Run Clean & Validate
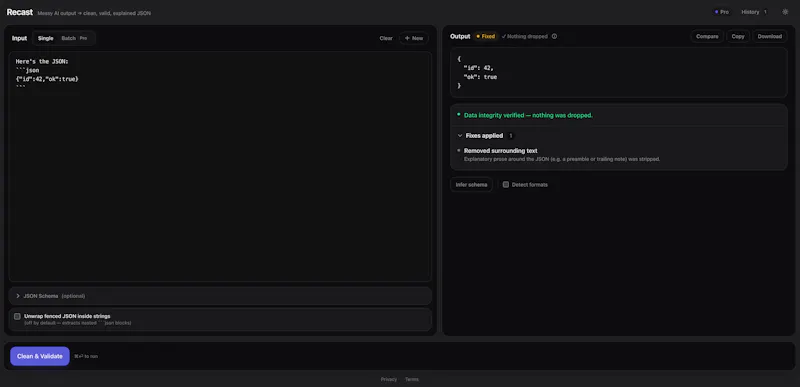 click(40, 356)
